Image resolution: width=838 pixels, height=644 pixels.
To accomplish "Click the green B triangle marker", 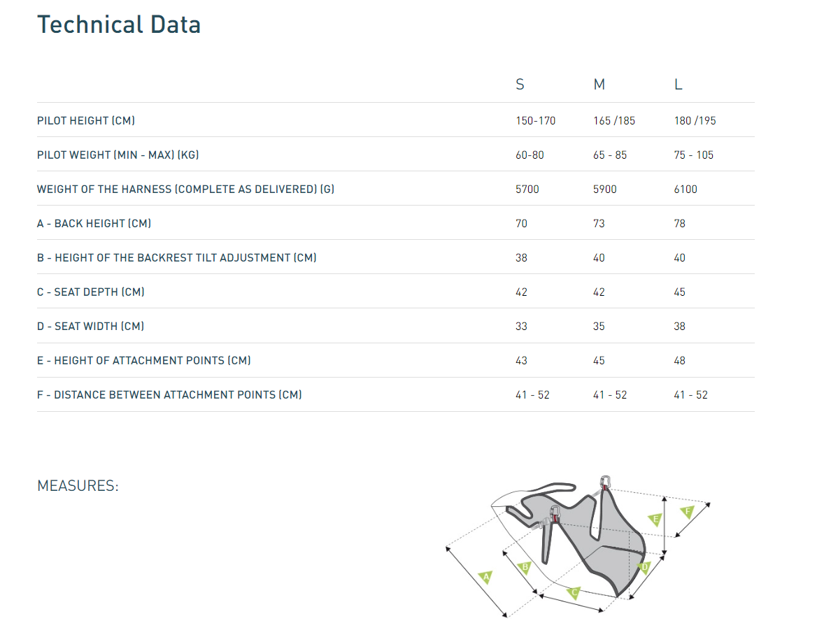I will tap(523, 568).
